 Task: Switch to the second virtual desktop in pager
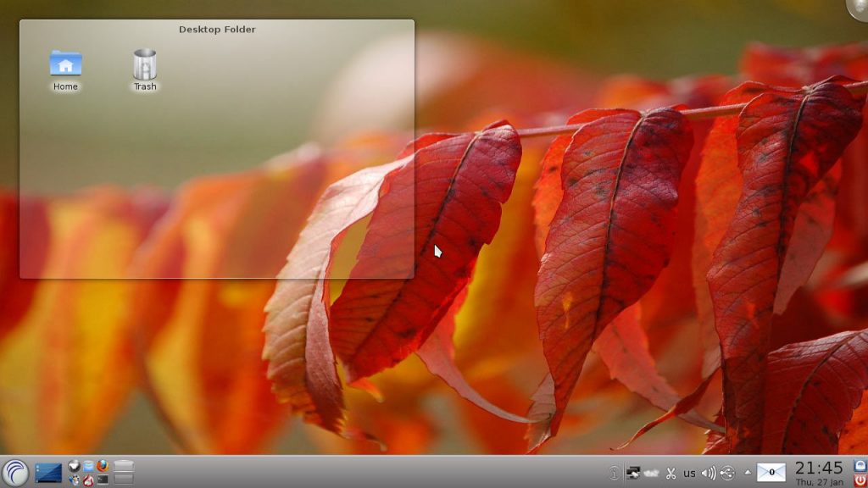click(x=125, y=480)
